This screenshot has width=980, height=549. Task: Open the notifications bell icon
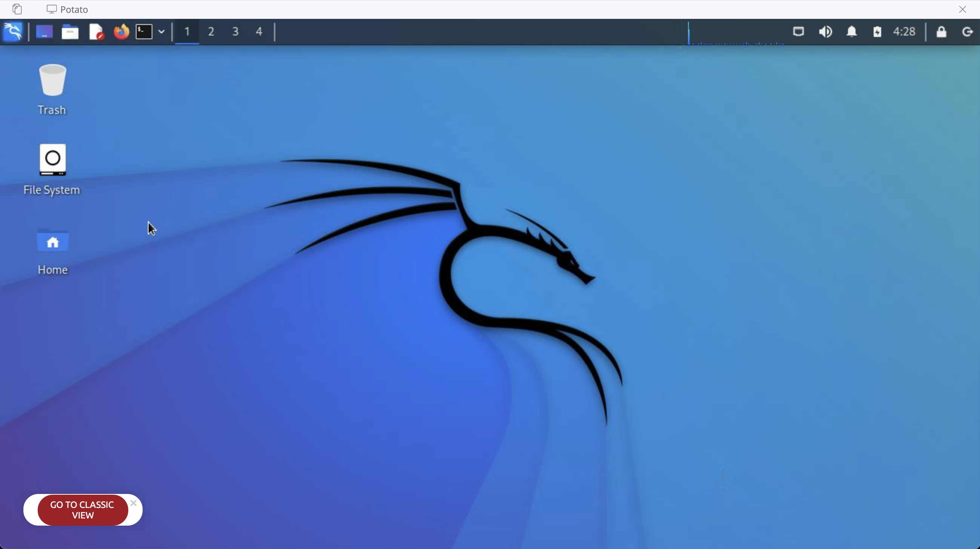click(x=851, y=32)
